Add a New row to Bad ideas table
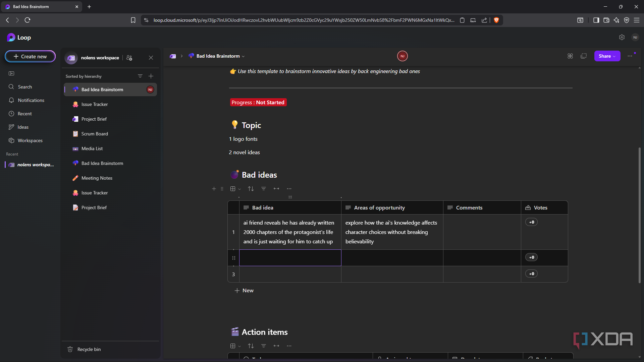The height and width of the screenshot is (362, 644). [244, 291]
